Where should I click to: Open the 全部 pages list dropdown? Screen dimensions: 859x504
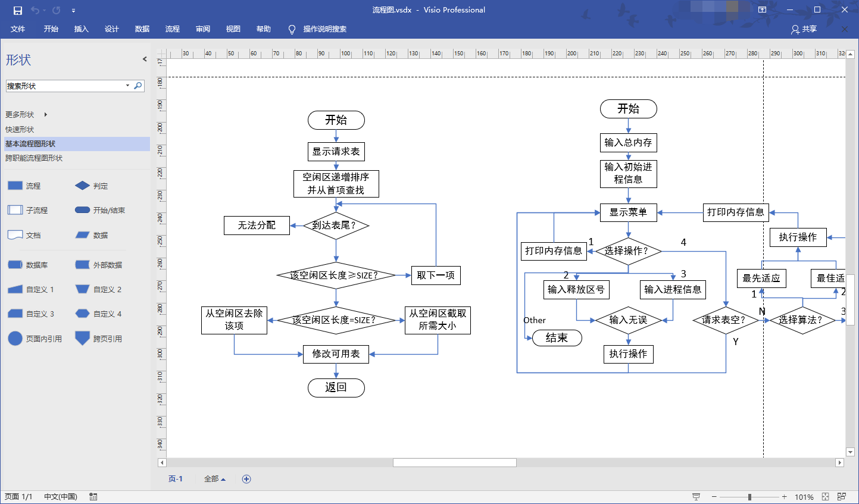click(215, 479)
